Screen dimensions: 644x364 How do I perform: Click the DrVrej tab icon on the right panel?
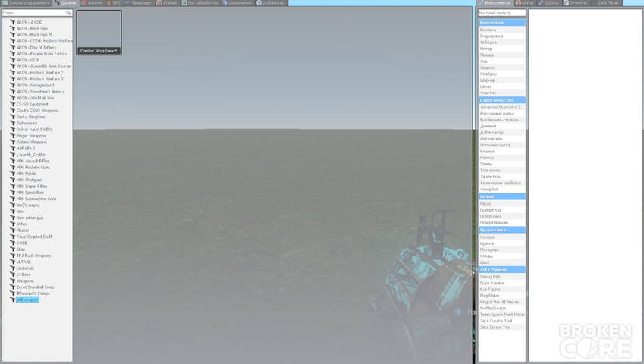point(518,2)
